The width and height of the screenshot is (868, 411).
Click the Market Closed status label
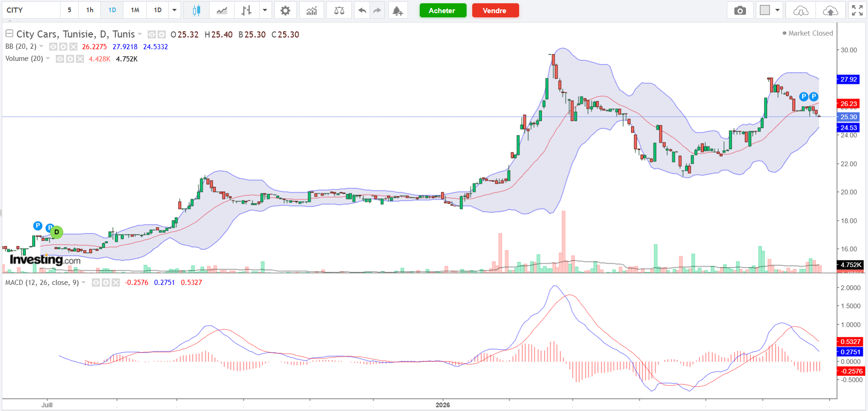click(808, 33)
